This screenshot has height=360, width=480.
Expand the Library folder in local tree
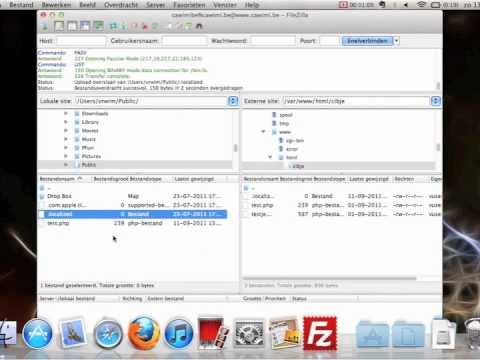[66, 122]
